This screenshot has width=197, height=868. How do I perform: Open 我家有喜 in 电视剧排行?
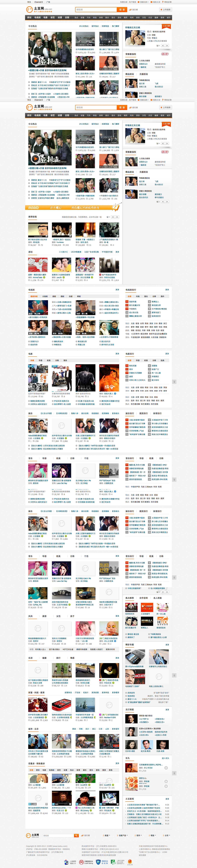tap(133, 302)
